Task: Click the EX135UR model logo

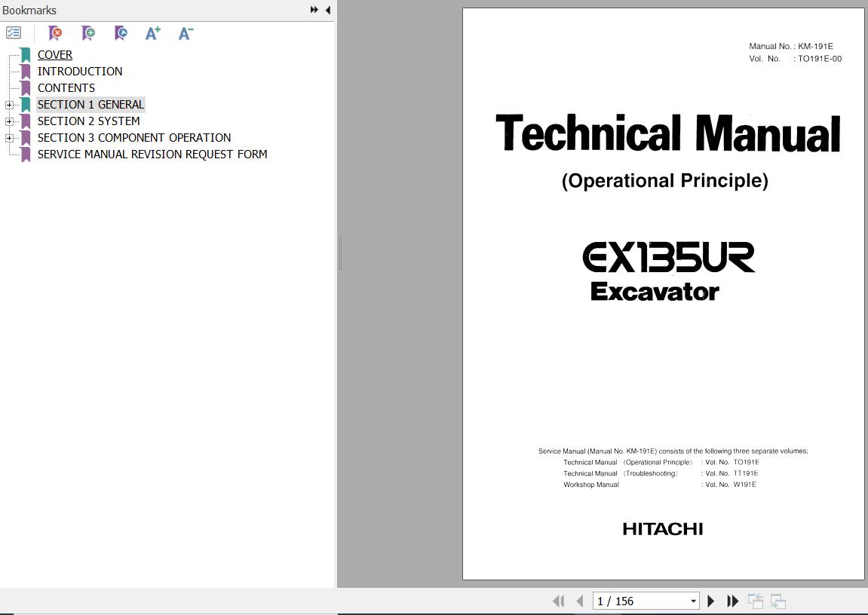Action: point(668,257)
